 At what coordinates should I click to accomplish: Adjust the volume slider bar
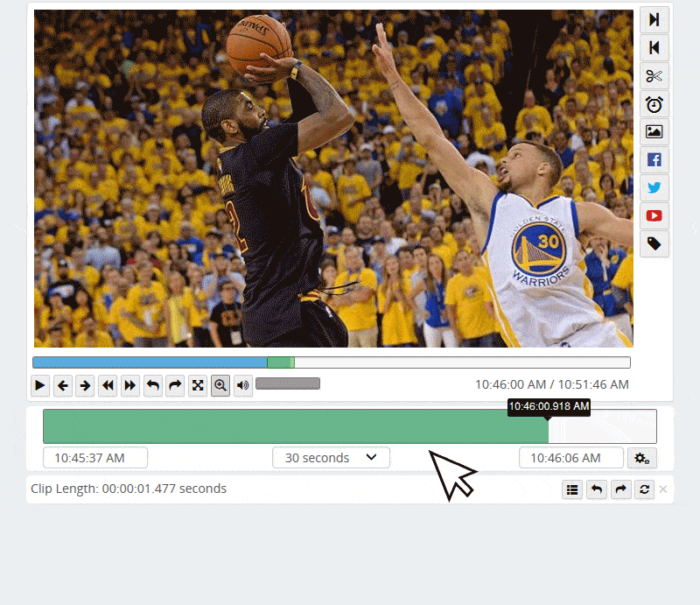288,383
